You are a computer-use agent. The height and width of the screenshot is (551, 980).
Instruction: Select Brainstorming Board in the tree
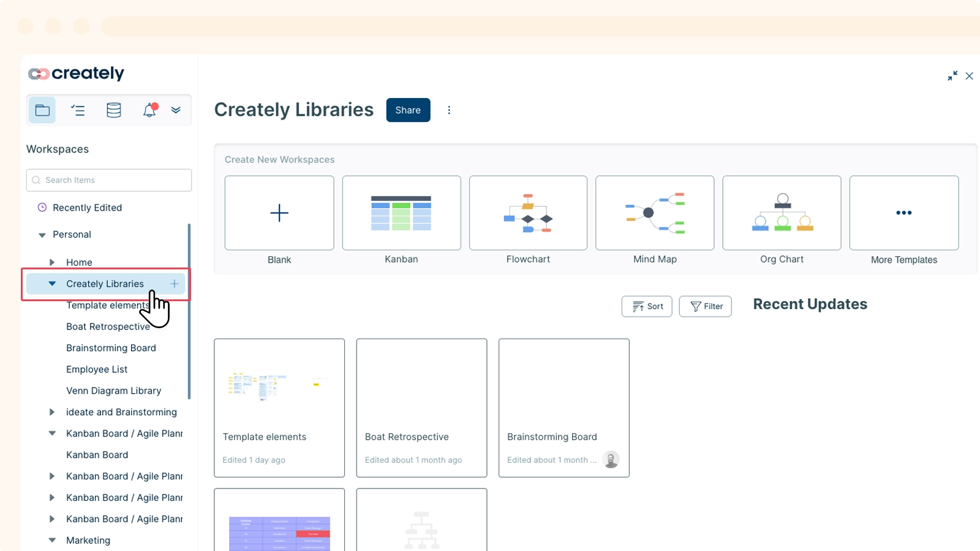(111, 348)
